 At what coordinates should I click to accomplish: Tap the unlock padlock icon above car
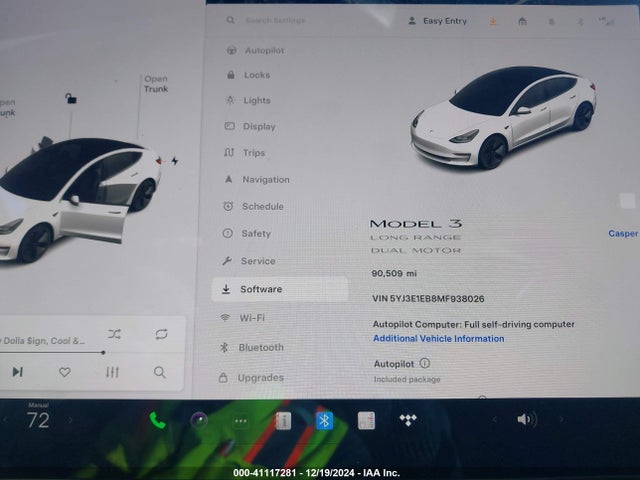pyautogui.click(x=71, y=98)
